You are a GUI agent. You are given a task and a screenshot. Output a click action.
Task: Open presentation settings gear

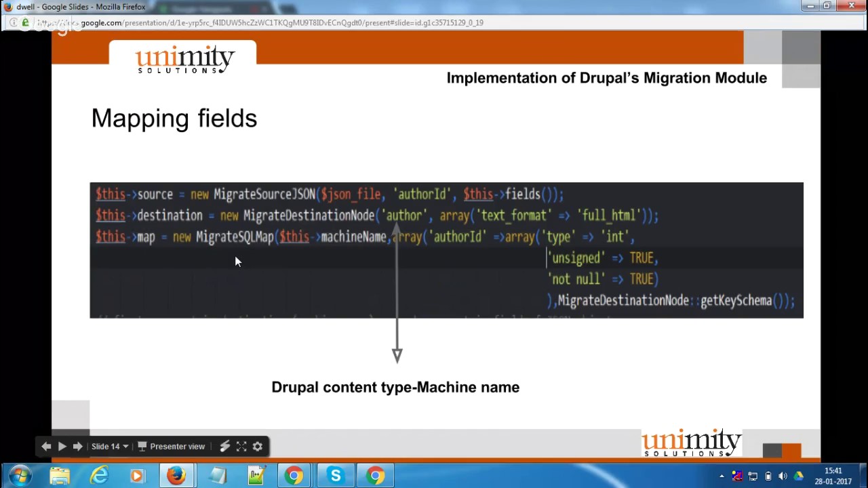pos(258,446)
